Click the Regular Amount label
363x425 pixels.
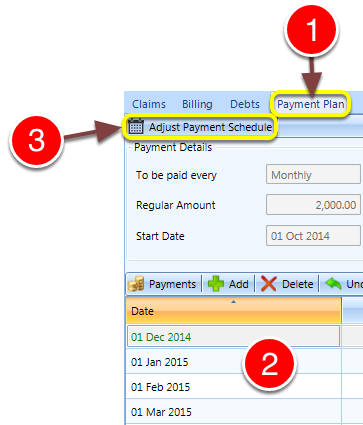[176, 205]
